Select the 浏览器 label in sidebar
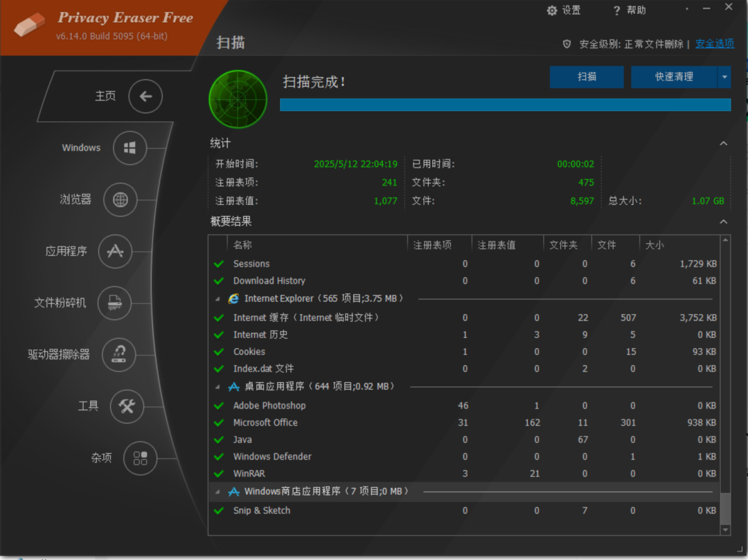Viewport: 748px width, 560px height. tap(75, 199)
